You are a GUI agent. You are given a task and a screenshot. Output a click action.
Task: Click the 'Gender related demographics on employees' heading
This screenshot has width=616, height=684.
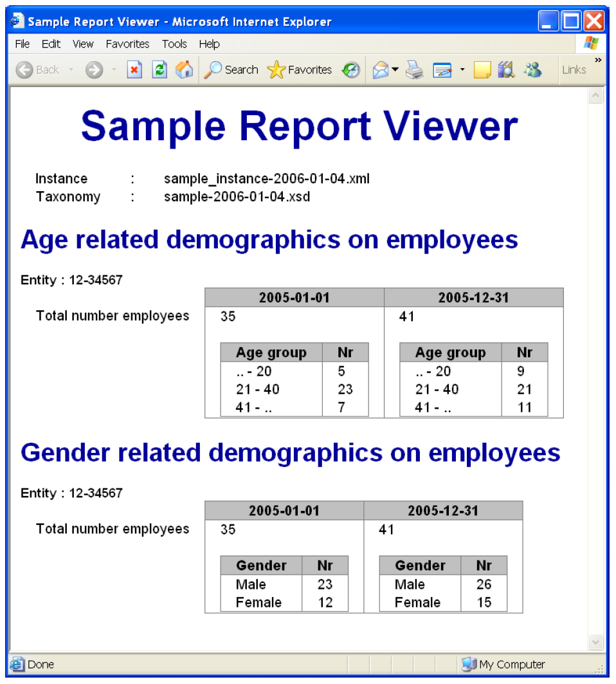[x=291, y=453]
